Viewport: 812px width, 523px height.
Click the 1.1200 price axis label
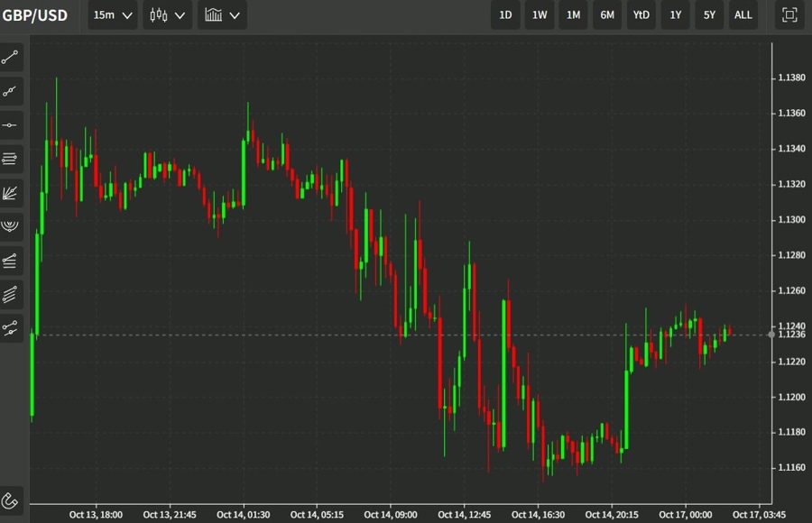click(792, 397)
